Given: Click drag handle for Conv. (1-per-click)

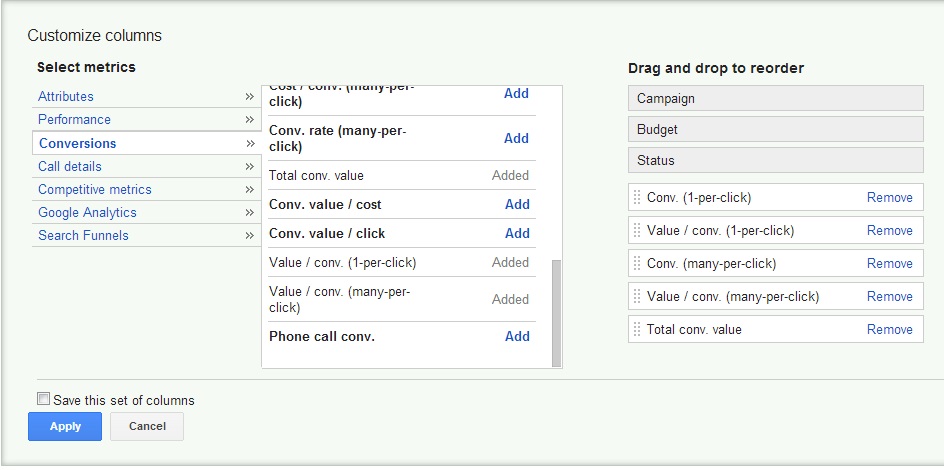Looking at the screenshot, I should 637,197.
